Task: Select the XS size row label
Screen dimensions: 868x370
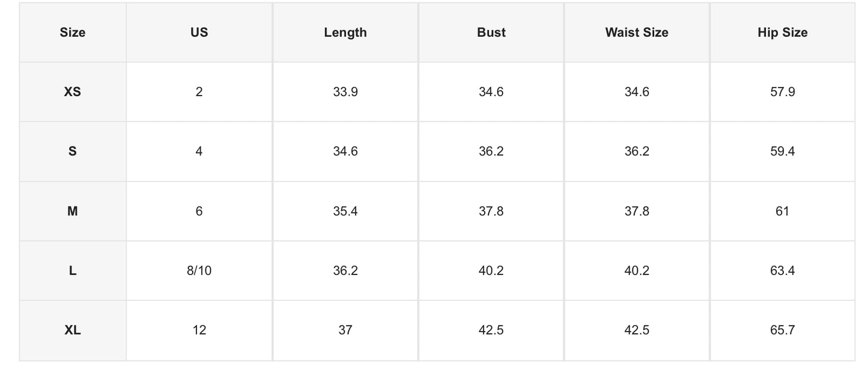Action: tap(73, 92)
